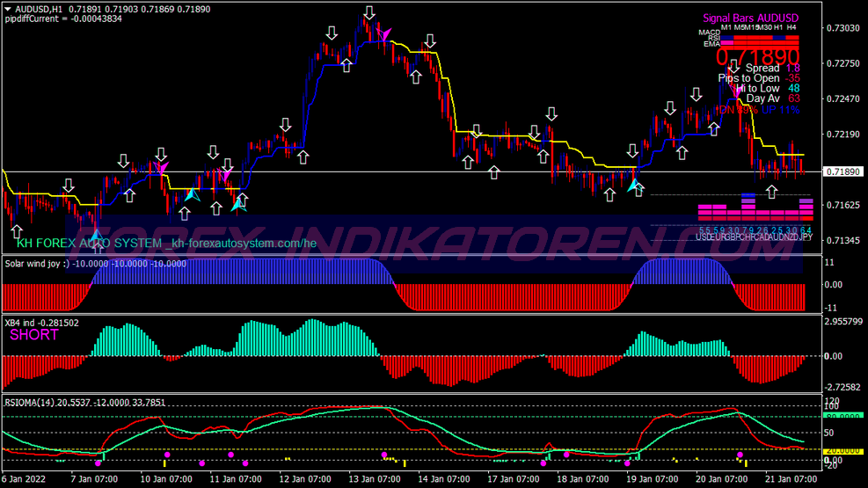Pick the white down arrow above the chart's highest peak
Screen dimensions: 868x488
click(x=369, y=12)
